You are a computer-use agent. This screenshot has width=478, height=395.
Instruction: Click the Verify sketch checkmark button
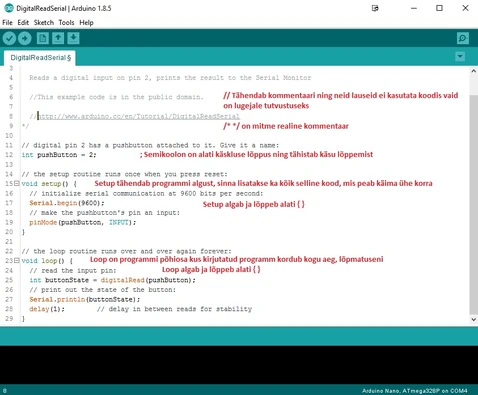click(9, 38)
